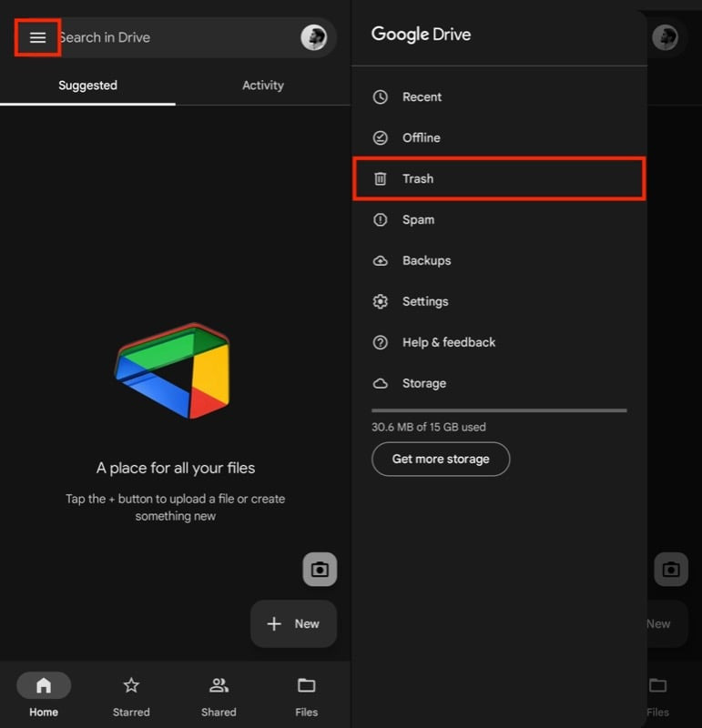Tap the profile avatar in the search bar
Image resolution: width=702 pixels, height=728 pixels.
(313, 37)
